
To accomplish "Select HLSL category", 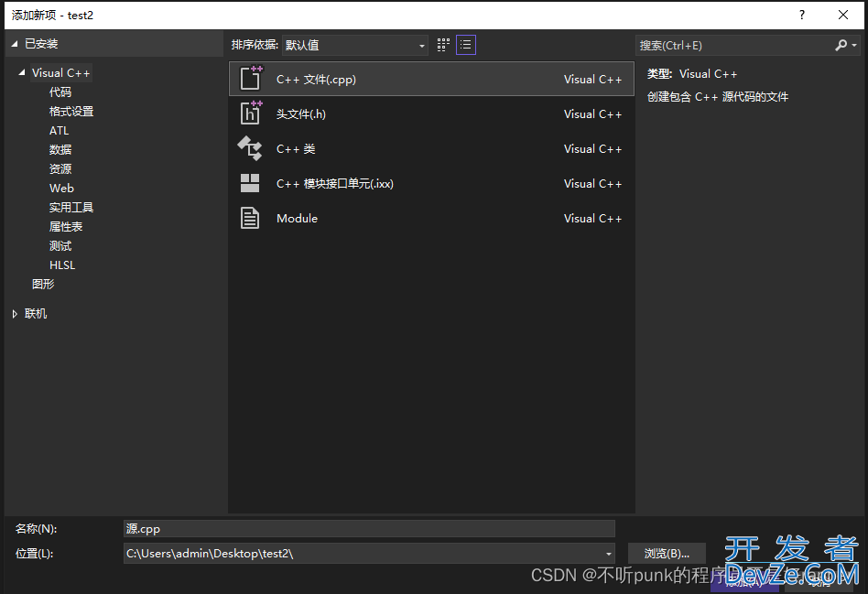I will tap(62, 265).
